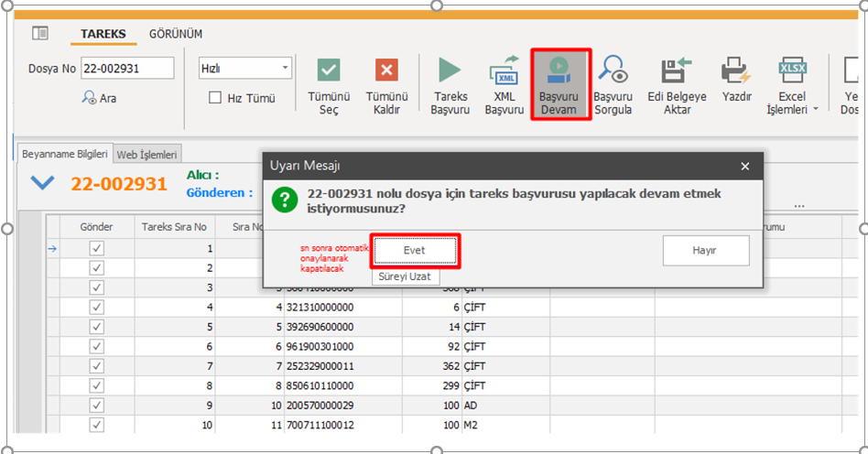Toggle Gönder checkbox in row 9
The image size is (868, 454).
click(x=96, y=405)
